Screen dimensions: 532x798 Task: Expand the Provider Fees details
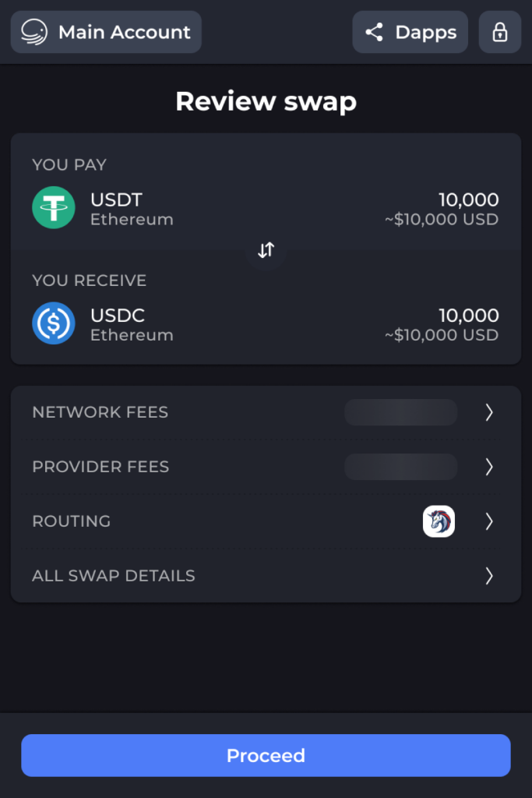click(x=489, y=467)
